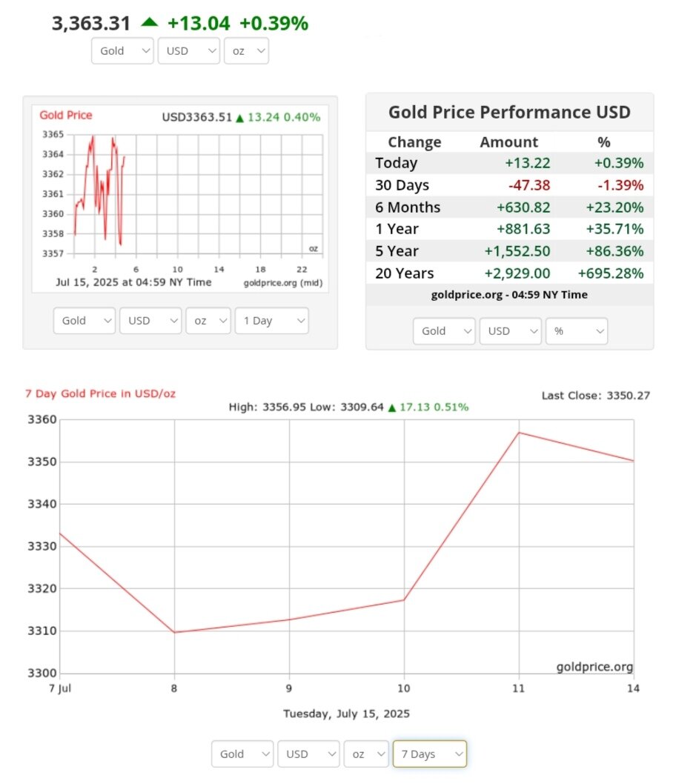
Task: Click the goldprice.org watermark on 7 day chart
Action: (594, 667)
